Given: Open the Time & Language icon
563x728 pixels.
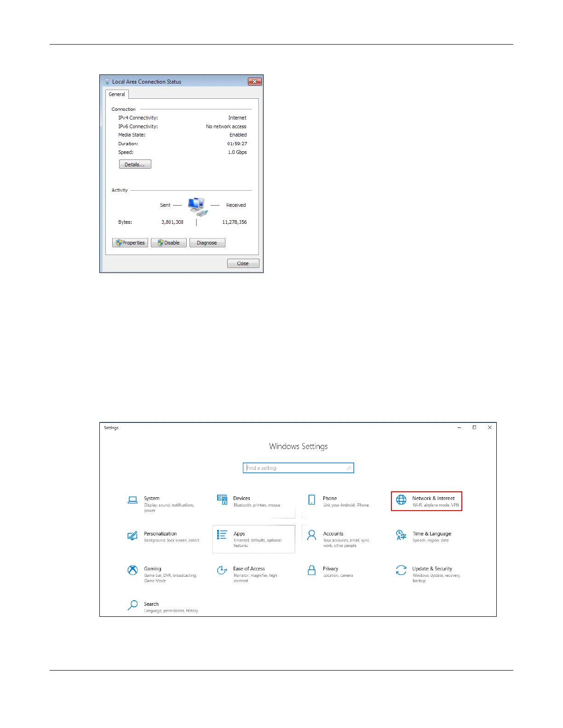Looking at the screenshot, I should (401, 535).
